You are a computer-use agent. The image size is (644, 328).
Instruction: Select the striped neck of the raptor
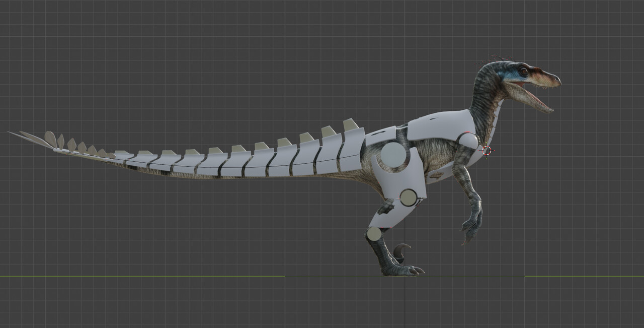(486, 101)
